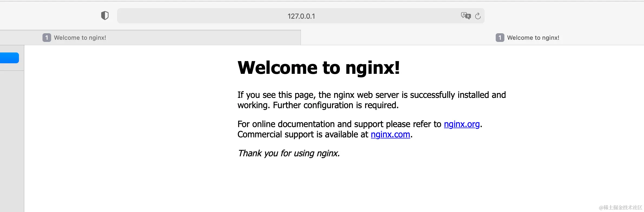Click the Welcome to nginx! page heading
Screen dimensions: 644x212
pyautogui.click(x=318, y=67)
